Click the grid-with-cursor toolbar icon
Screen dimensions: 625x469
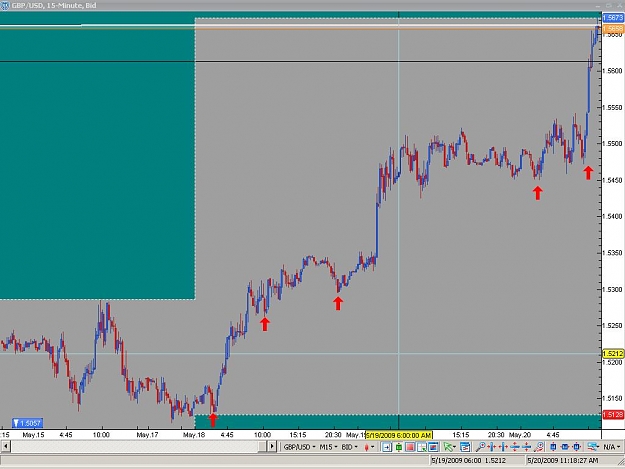[x=422, y=447]
